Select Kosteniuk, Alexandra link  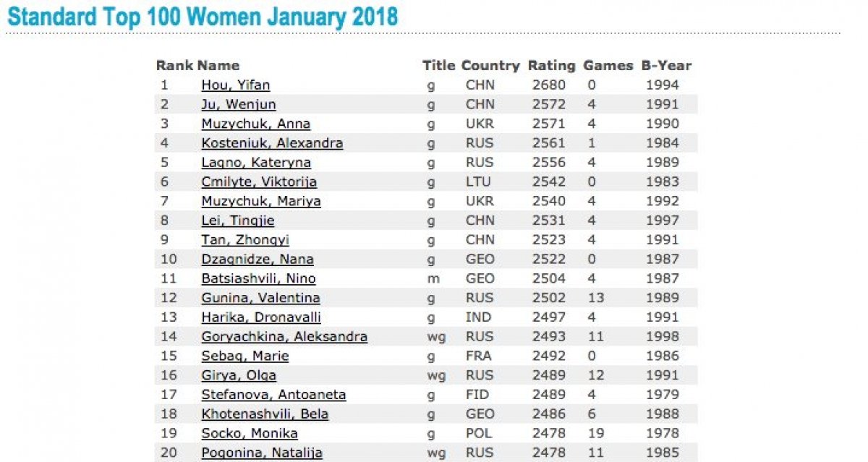pos(272,143)
